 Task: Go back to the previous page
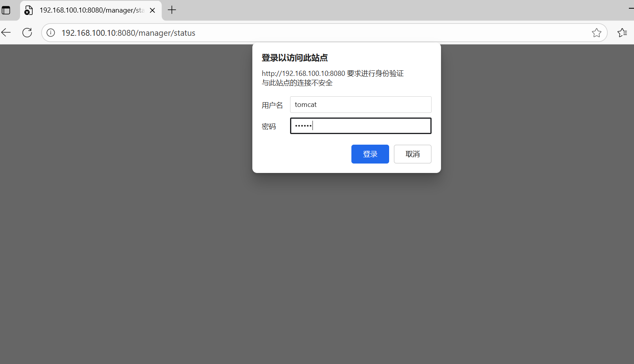pyautogui.click(x=6, y=33)
